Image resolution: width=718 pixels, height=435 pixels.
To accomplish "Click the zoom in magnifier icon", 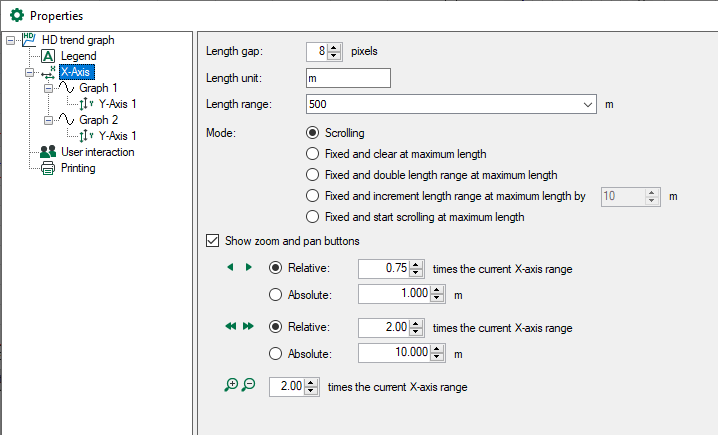I will click(232, 385).
